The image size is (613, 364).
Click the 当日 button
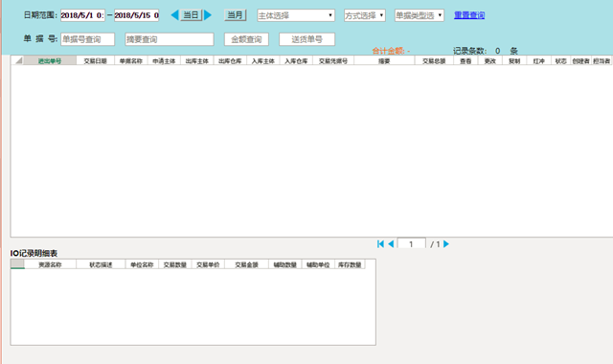point(191,15)
